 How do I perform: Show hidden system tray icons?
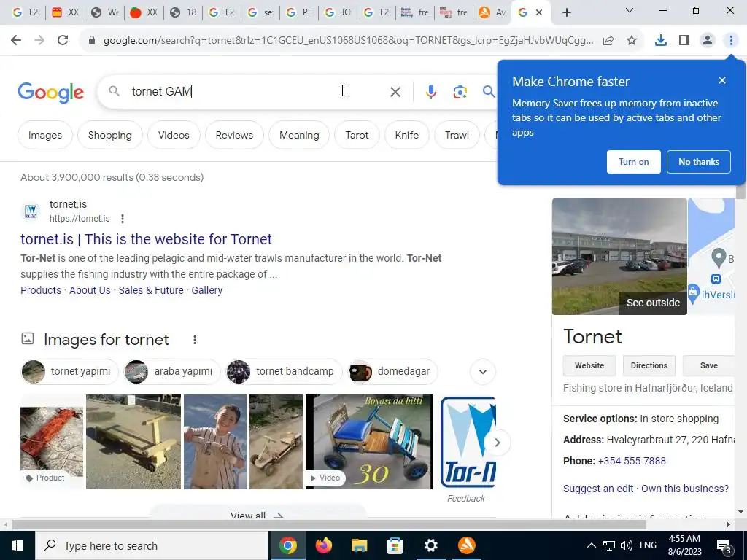tap(591, 545)
